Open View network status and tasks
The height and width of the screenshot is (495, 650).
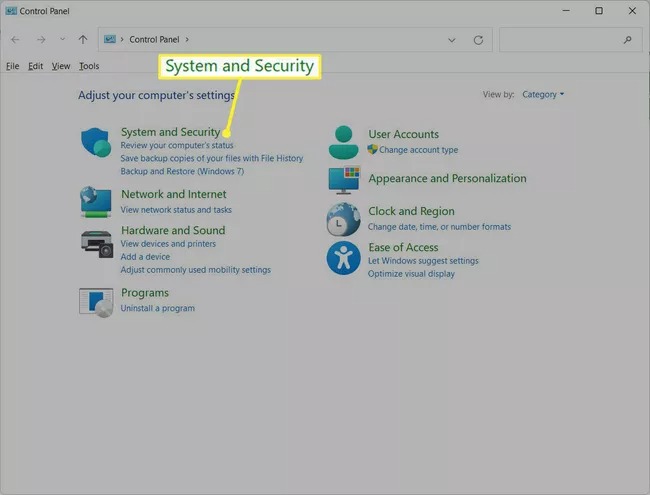[176, 210]
